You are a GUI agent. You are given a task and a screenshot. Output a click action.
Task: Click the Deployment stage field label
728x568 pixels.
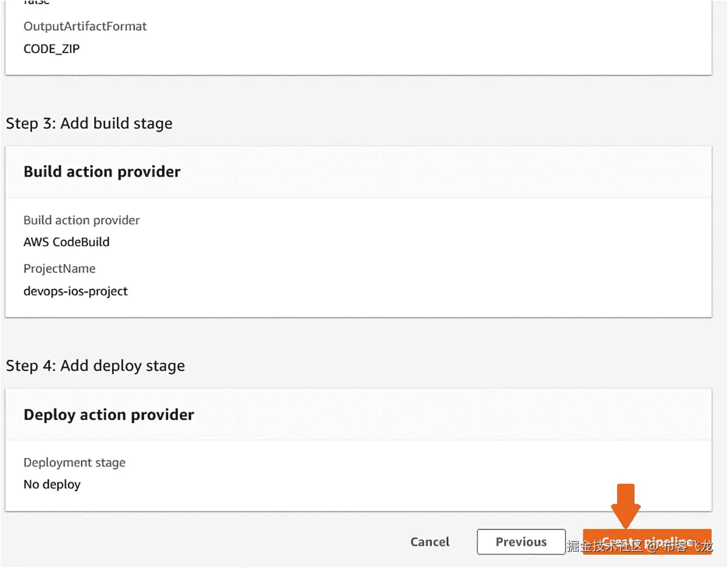74,463
